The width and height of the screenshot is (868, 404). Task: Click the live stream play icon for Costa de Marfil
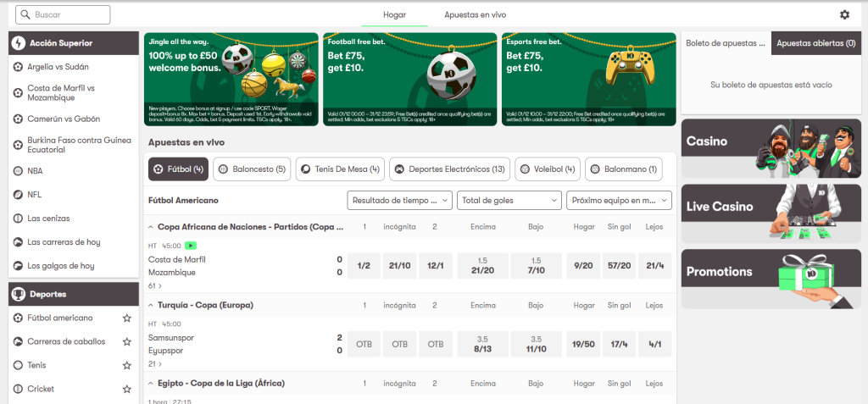coord(191,245)
